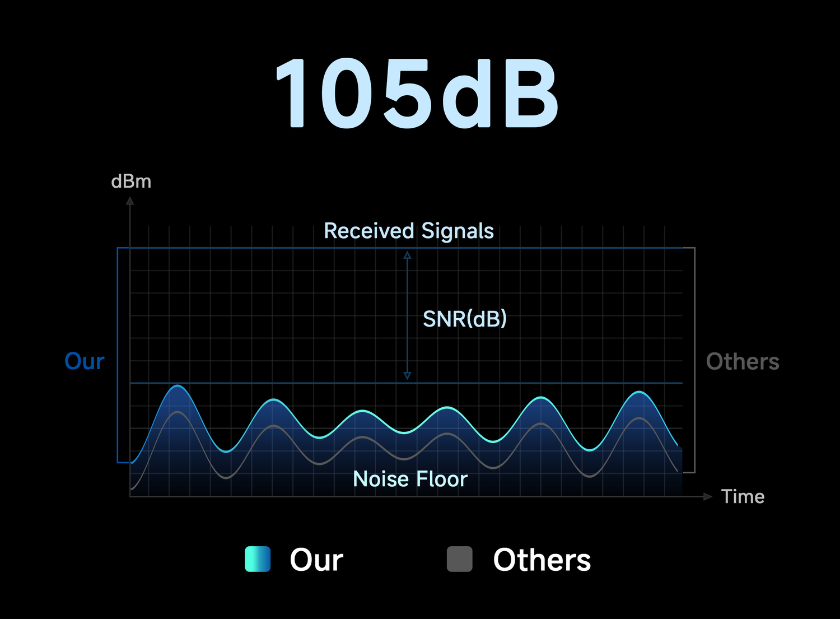Click the arrowhead atop the dBm axis

point(130,201)
